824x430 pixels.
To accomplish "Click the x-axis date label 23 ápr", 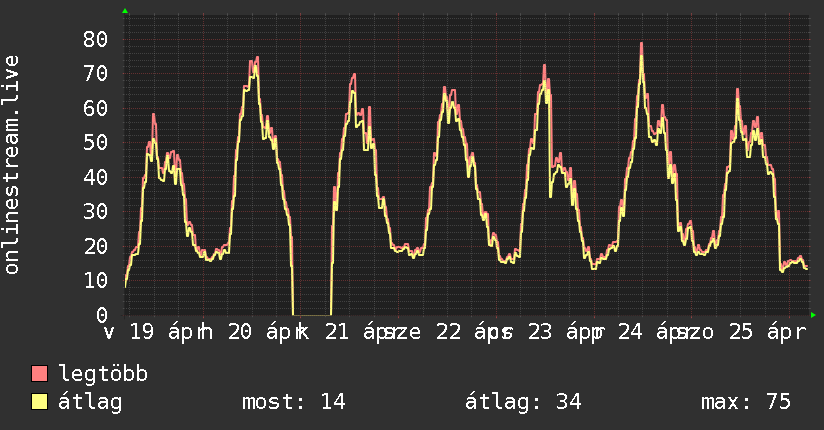I will [x=564, y=332].
